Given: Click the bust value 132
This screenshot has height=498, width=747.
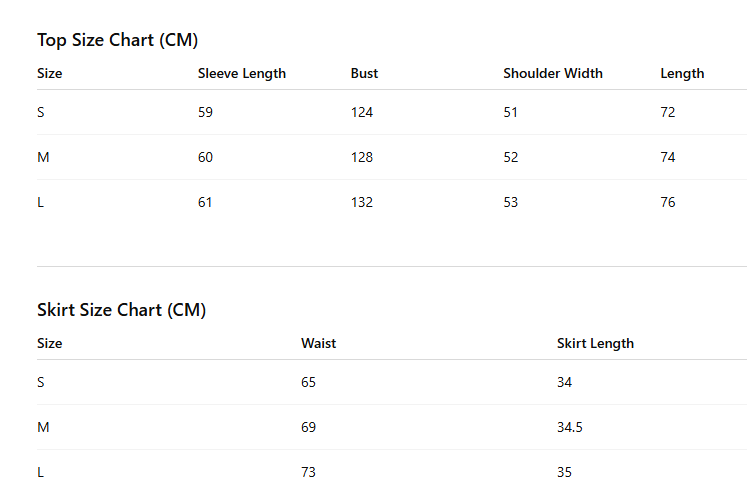Looking at the screenshot, I should [362, 203].
